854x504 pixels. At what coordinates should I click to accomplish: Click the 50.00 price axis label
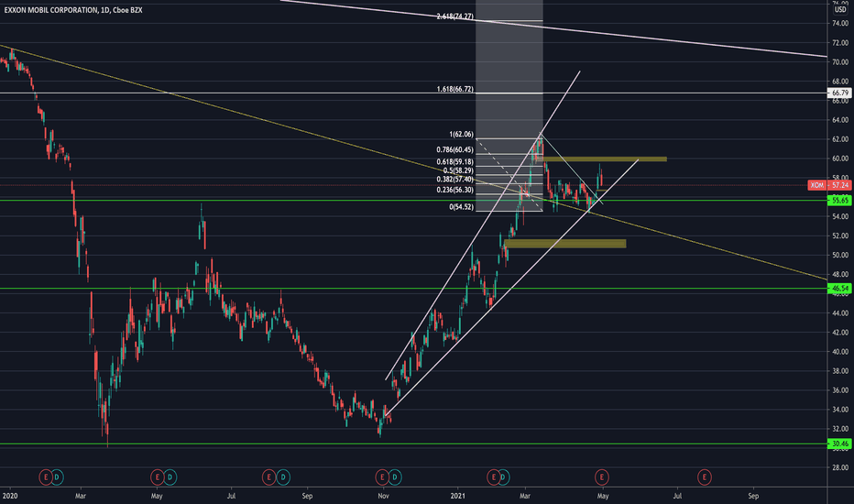839,255
